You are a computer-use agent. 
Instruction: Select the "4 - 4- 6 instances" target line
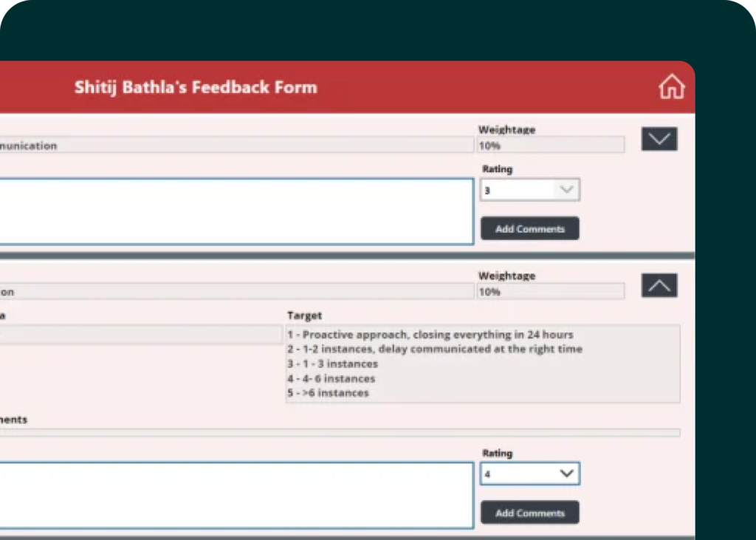(x=331, y=378)
